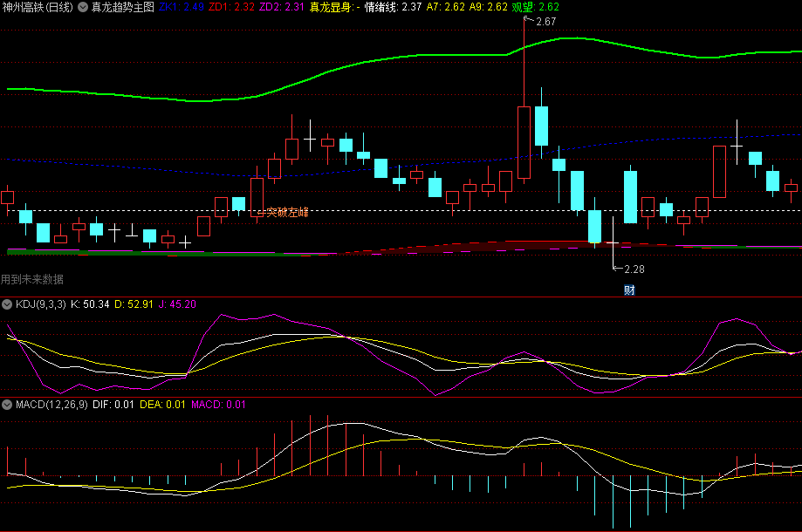Click the 真龙显身 indicator label

[x=334, y=7]
